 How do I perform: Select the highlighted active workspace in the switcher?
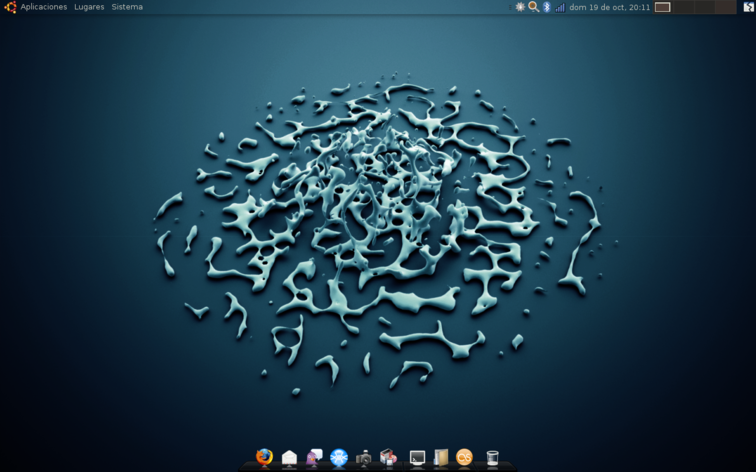(x=663, y=7)
